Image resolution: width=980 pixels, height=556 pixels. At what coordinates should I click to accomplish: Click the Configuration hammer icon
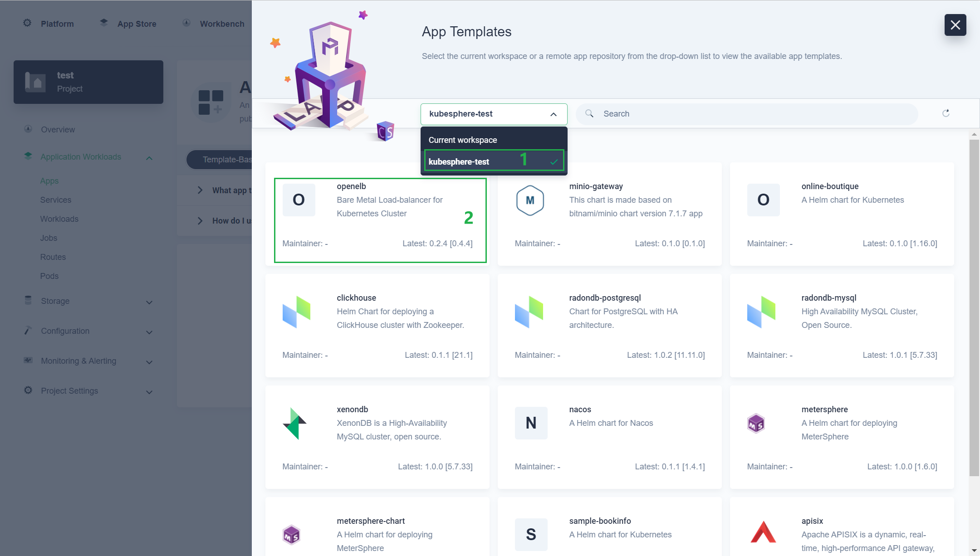(28, 330)
